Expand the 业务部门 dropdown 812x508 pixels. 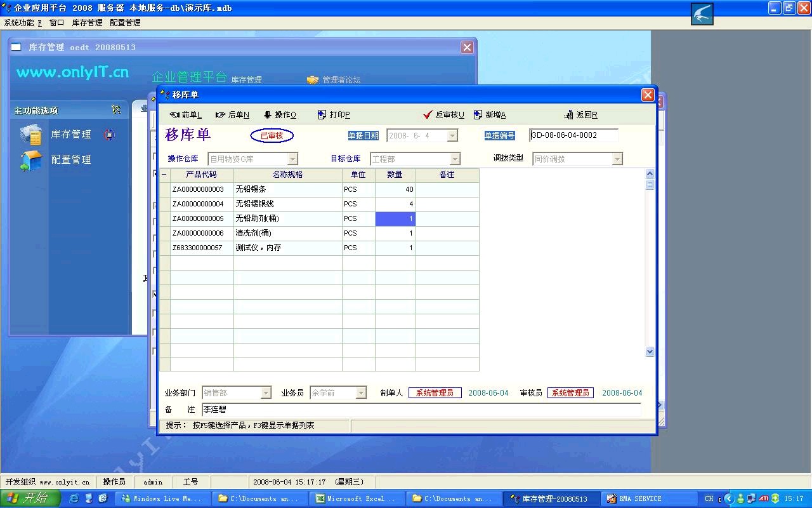pyautogui.click(x=266, y=393)
